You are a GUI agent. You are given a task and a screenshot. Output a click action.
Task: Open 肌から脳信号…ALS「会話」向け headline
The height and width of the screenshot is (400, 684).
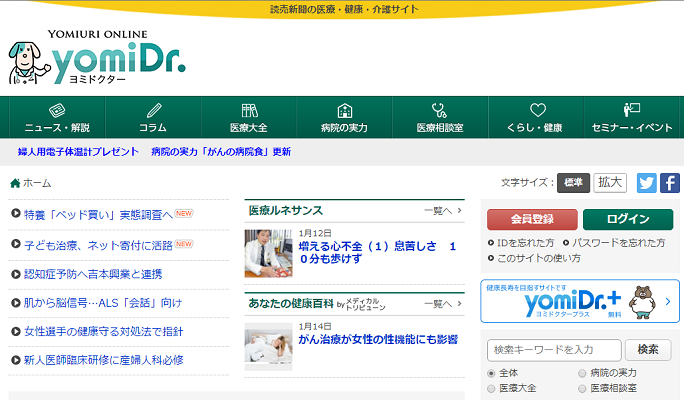[103, 303]
